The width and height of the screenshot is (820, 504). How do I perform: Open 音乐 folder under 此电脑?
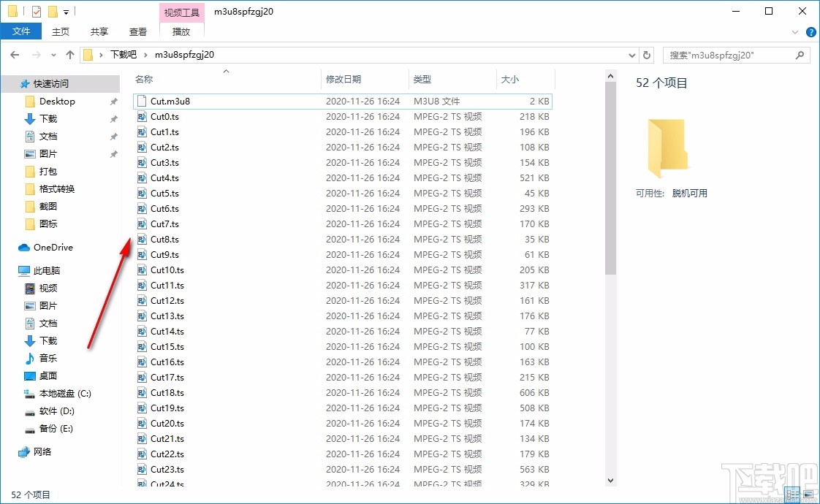pos(48,358)
